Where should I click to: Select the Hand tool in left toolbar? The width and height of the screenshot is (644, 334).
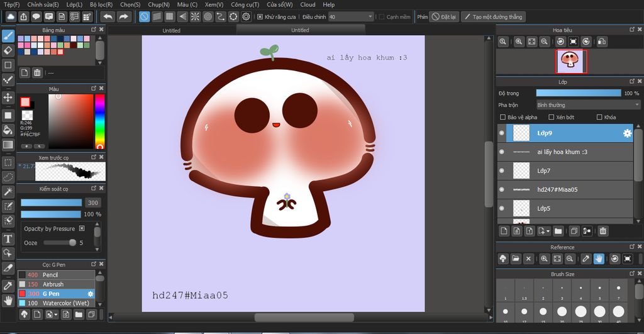click(8, 301)
